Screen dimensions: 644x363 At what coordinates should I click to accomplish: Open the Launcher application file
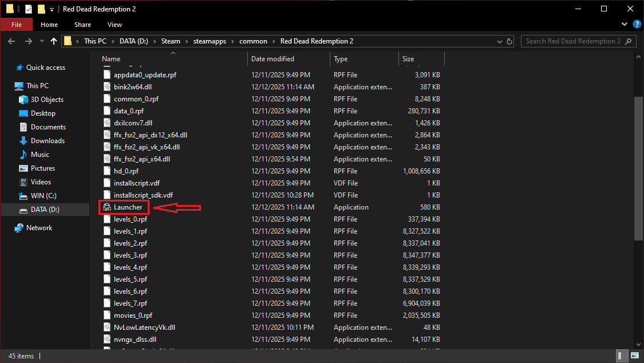point(127,207)
